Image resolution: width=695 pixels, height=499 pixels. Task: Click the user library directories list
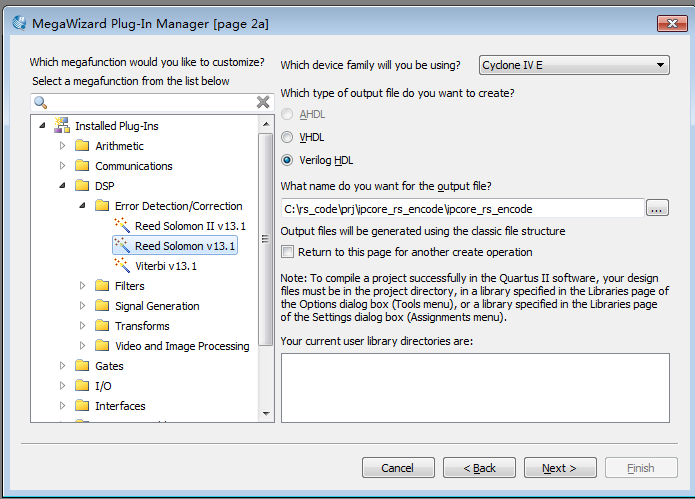click(475, 388)
